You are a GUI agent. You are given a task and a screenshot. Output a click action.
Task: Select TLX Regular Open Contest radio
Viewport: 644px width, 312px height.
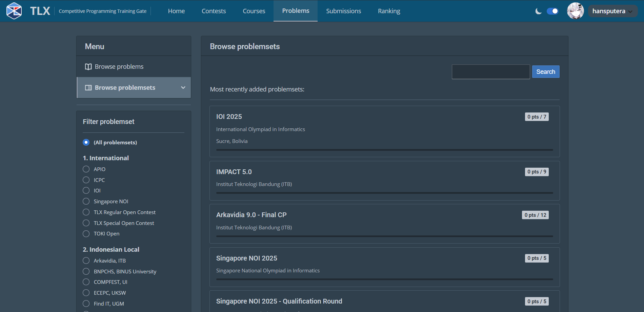86,212
